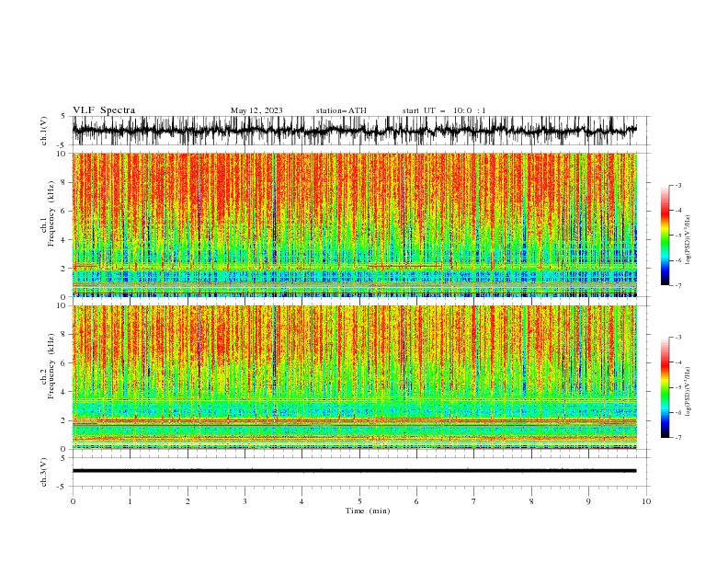Click the "10" kHz tick on ch.1 frequency axis
This screenshot has width=728, height=563.
pyautogui.click(x=62, y=154)
